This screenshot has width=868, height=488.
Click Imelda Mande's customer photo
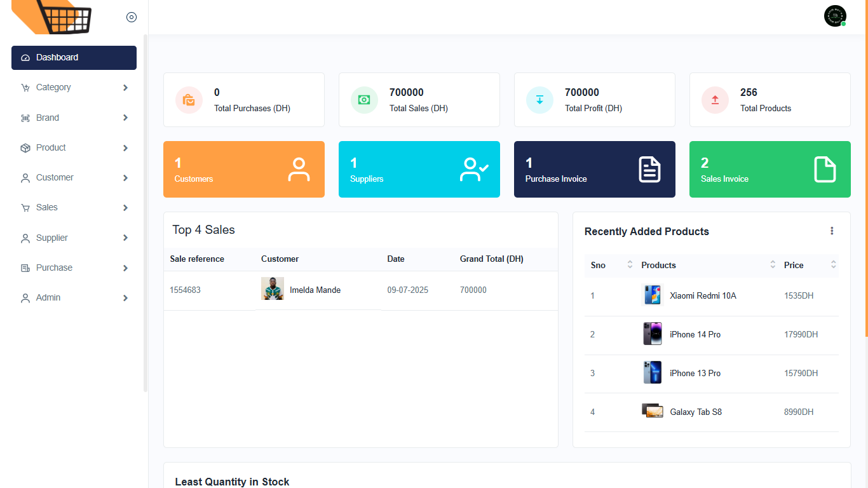click(273, 289)
